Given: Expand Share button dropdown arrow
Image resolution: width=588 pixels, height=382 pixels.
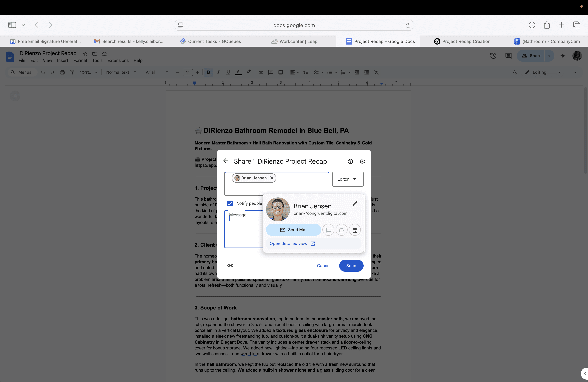Looking at the screenshot, I should (549, 56).
